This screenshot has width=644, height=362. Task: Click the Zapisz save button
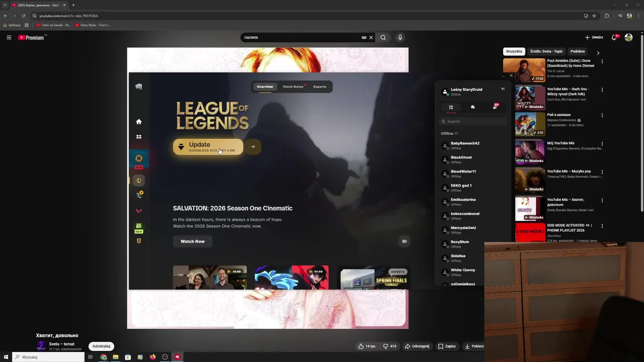(447, 346)
